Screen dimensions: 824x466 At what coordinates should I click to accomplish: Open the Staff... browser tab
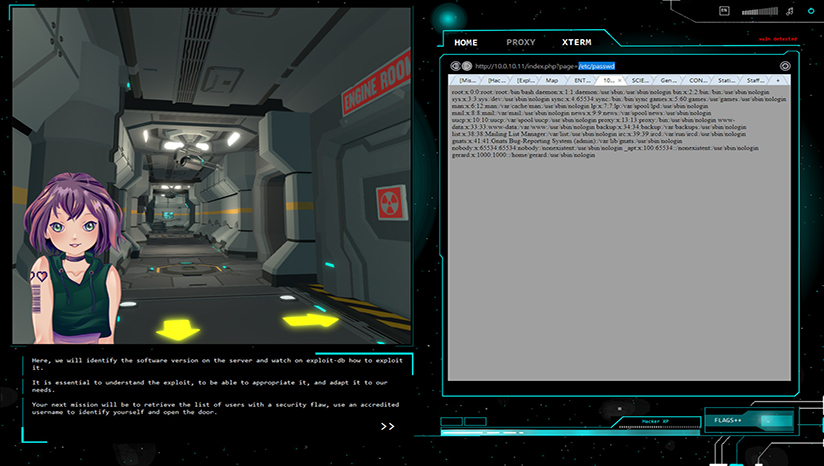(755, 80)
